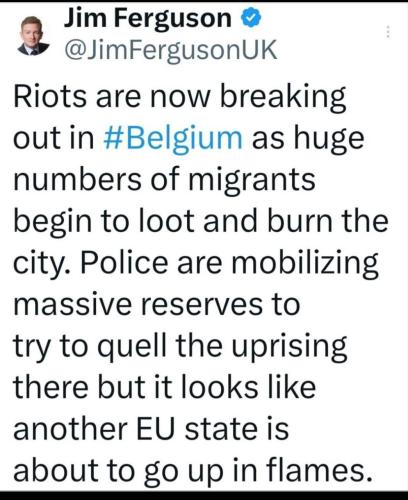Viewport: 408px width, 500px height.
Task: Open Jim Ferguson's profile picture
Action: 33,35
